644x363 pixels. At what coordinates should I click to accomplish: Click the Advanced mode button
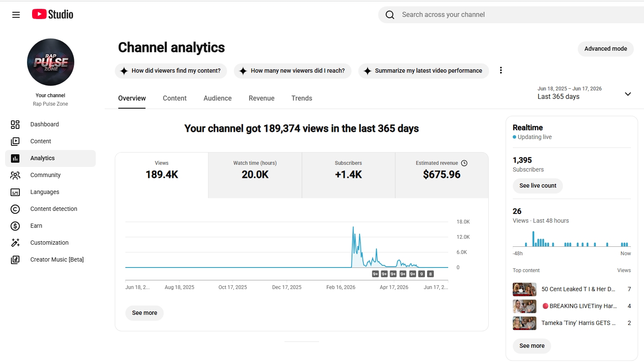[x=606, y=49]
